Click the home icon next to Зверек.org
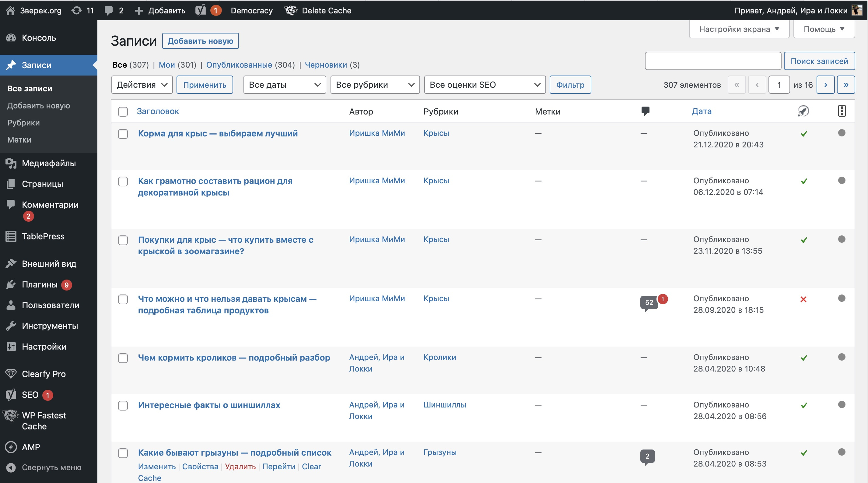This screenshot has height=483, width=868. click(10, 10)
